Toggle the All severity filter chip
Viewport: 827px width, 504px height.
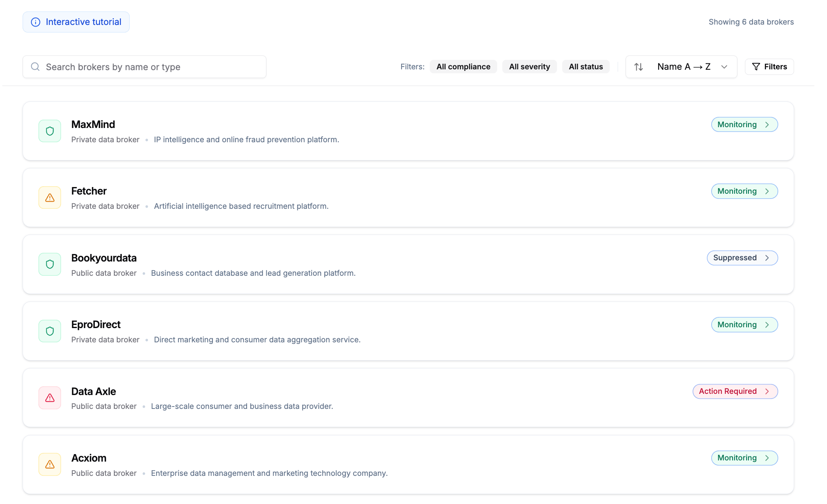[x=529, y=67]
